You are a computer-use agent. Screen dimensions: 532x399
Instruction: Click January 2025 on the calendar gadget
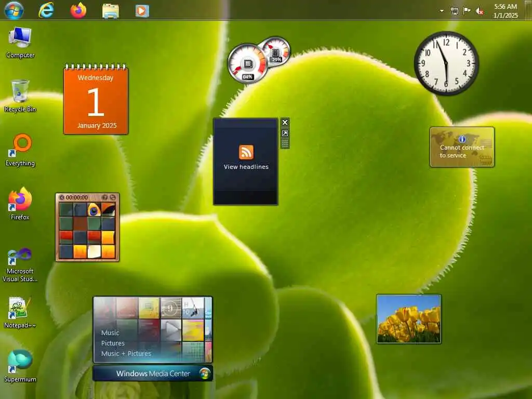(x=97, y=126)
